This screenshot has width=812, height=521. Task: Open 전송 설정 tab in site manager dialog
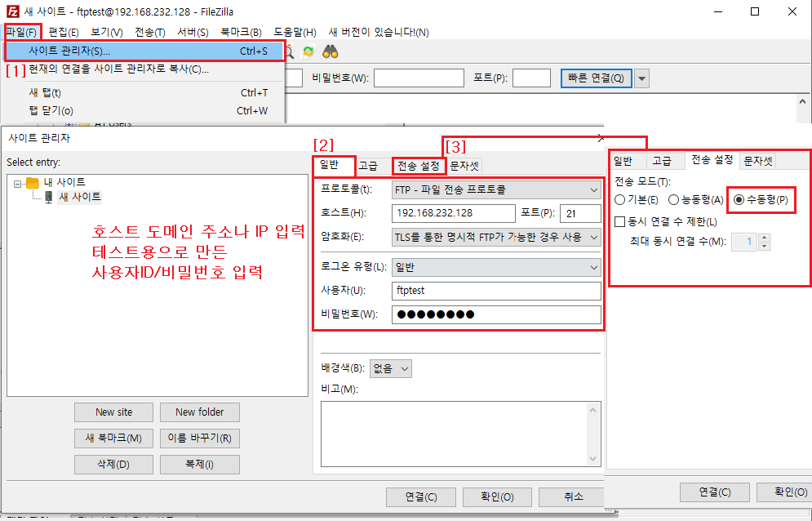419,167
